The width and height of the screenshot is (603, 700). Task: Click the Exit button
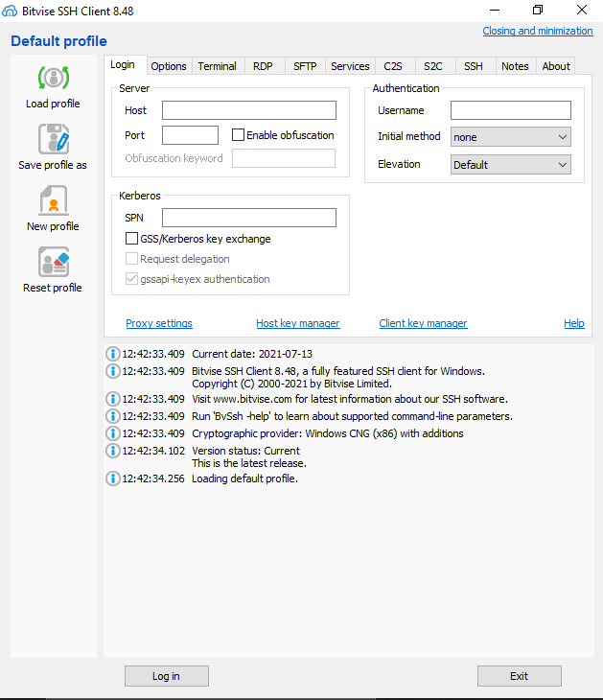(x=519, y=676)
